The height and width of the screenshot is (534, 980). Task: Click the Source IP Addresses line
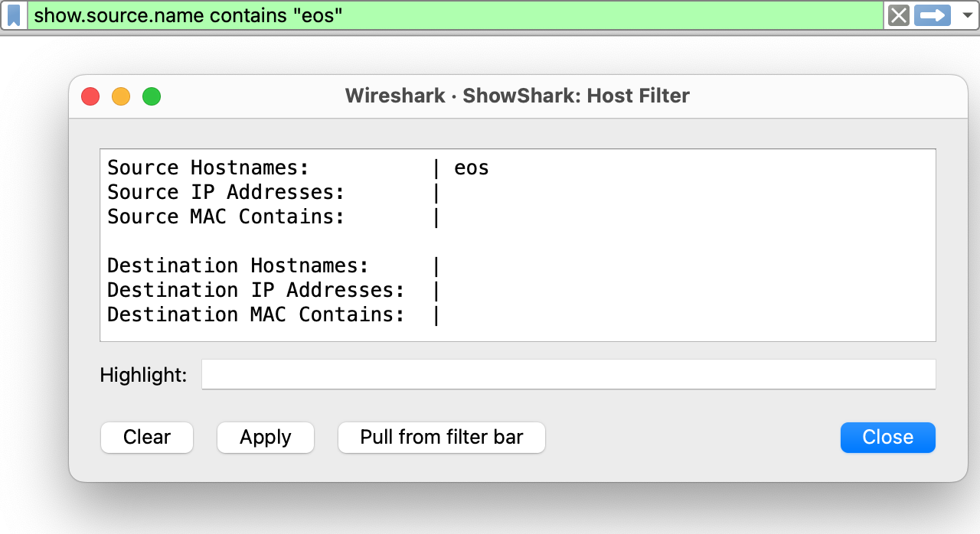click(272, 191)
